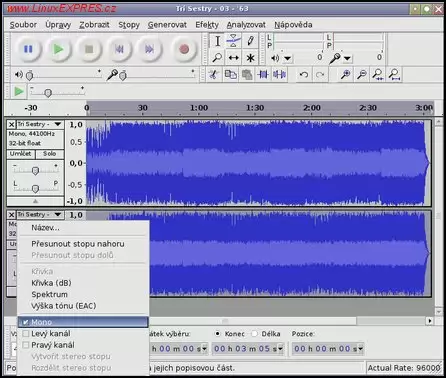Toggle the Mono checked menu entry
This screenshot has height=378, width=446.
tap(83, 322)
